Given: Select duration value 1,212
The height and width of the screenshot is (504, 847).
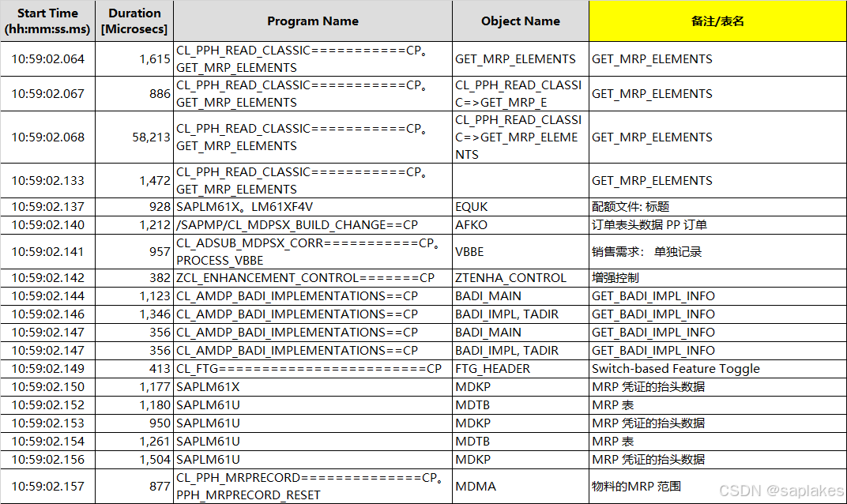Looking at the screenshot, I should (155, 224).
